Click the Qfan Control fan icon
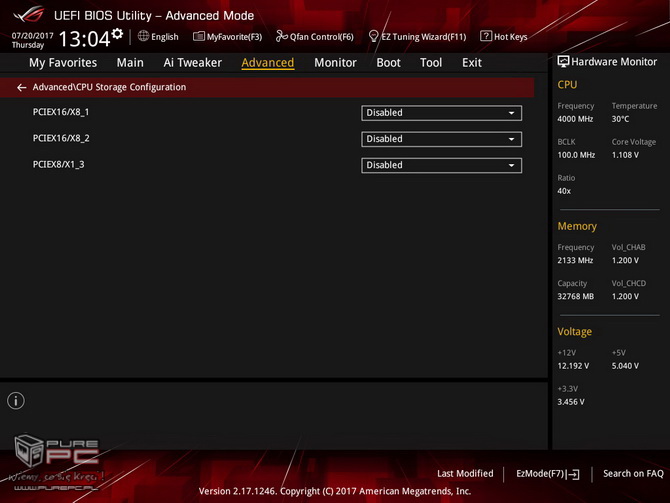Screen dimensions: 670x503 click(x=281, y=36)
